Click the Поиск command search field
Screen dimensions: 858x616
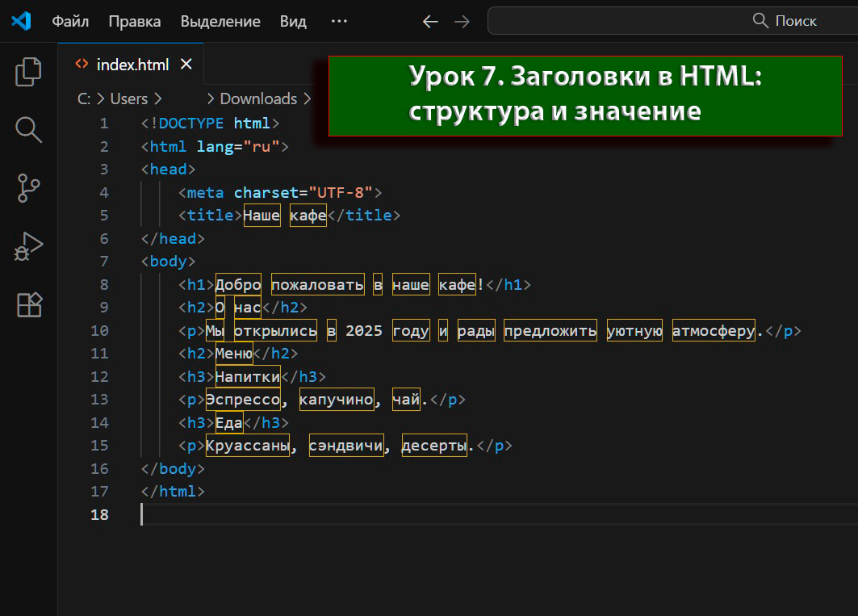(672, 21)
